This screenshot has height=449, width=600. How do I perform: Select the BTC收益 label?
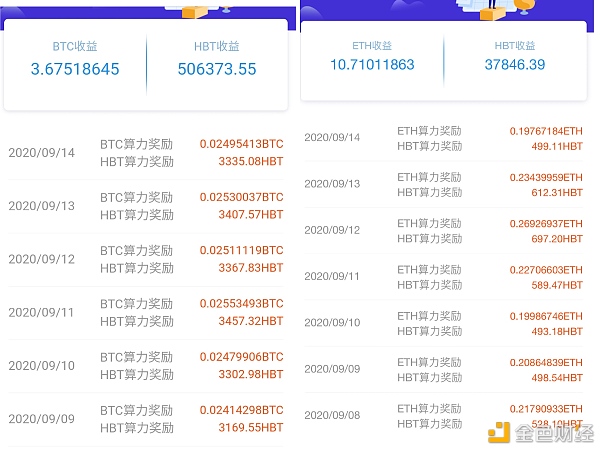click(x=75, y=46)
